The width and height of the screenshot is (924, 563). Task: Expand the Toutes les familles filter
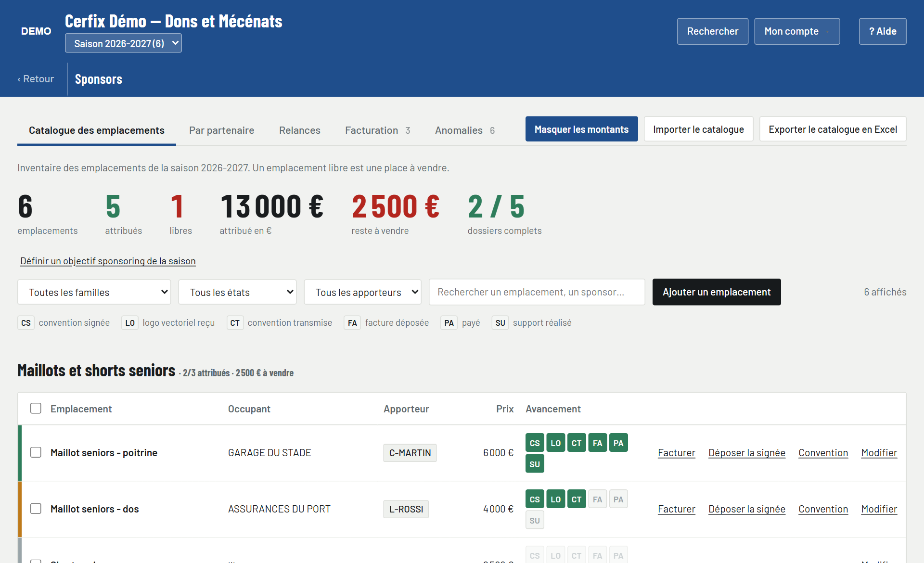94,292
